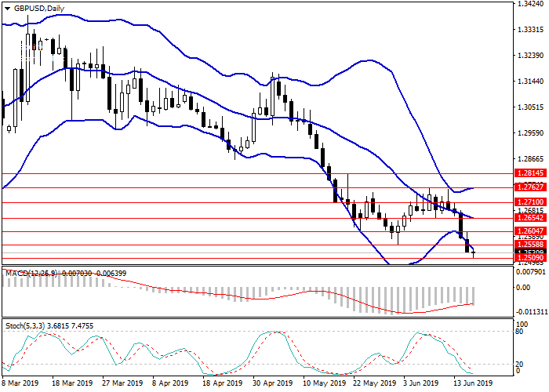The height and width of the screenshot is (392, 549).
Task: Click the 1.26542 red price label
Action: click(x=530, y=217)
